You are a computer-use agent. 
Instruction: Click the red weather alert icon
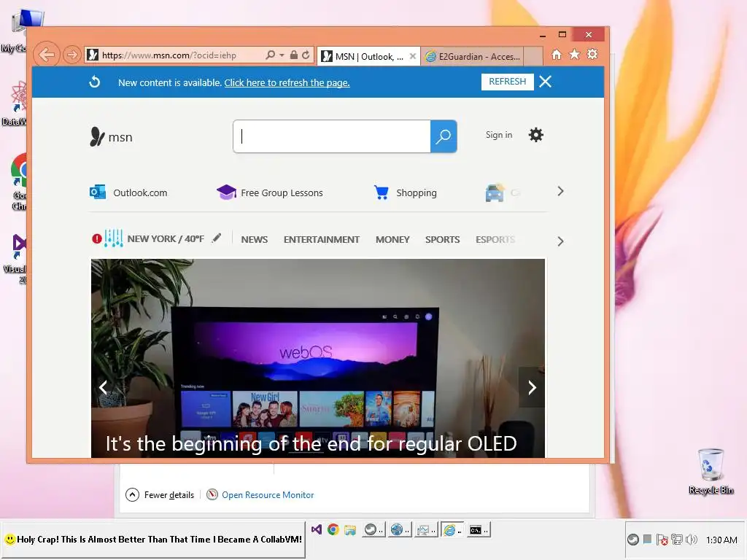pos(97,238)
